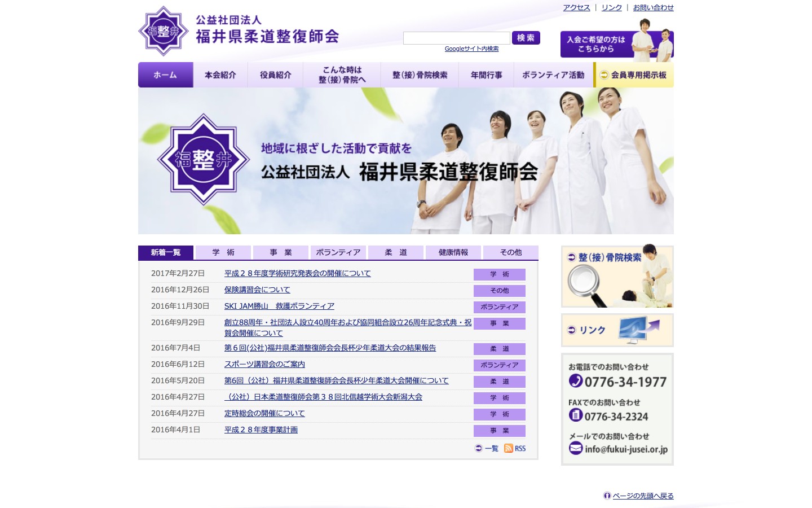Open the 整(接)骨院検索 magnifier banner

tap(617, 277)
